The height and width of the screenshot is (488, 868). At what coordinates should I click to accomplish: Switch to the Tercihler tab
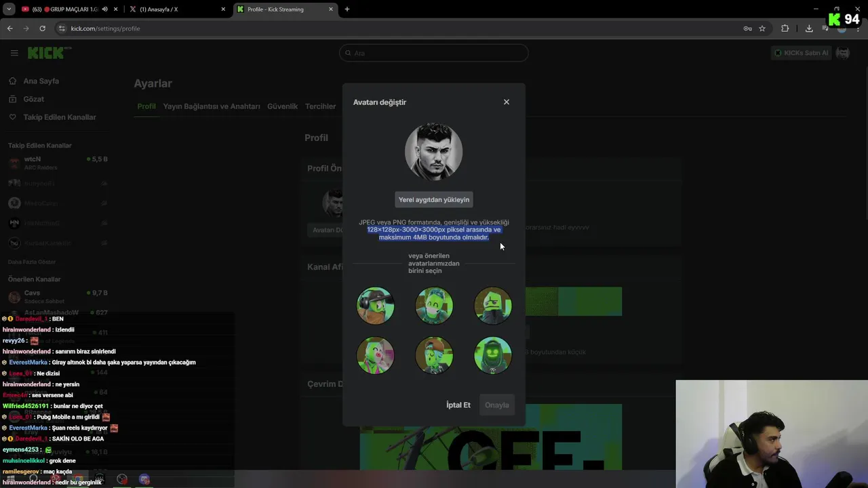[x=321, y=106]
